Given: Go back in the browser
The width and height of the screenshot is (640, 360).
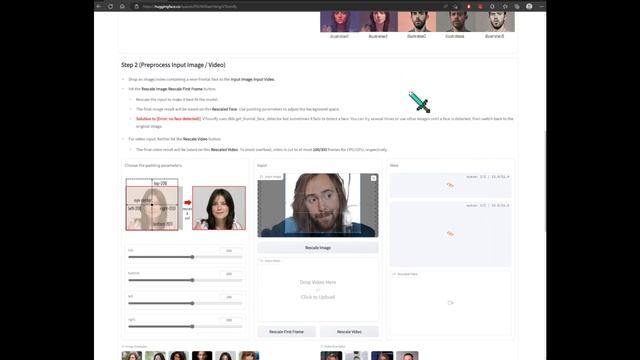Looking at the screenshot, I should pos(99,6).
